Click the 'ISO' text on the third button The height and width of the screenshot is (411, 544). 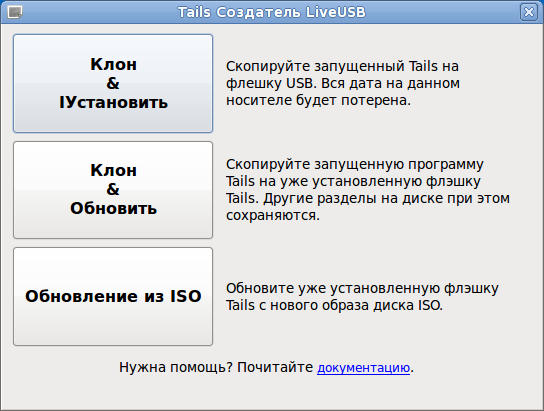186,296
